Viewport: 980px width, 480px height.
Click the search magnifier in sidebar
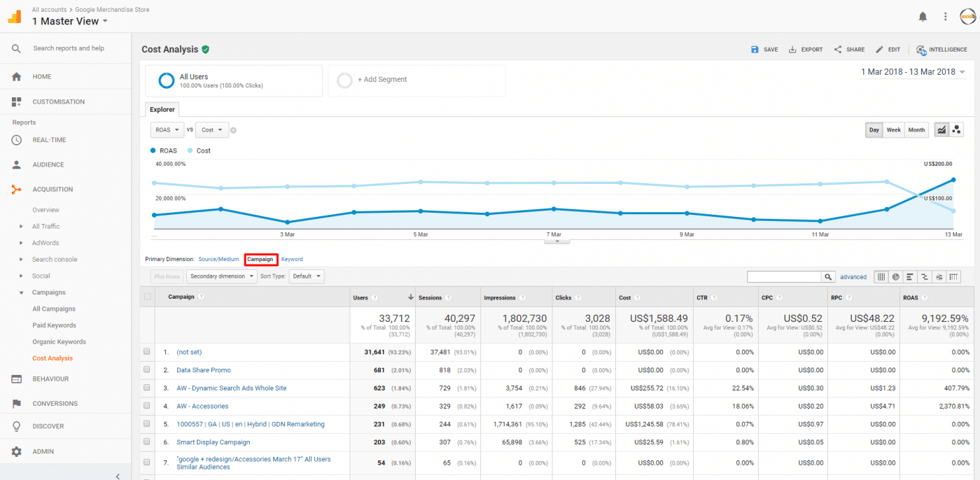click(16, 48)
